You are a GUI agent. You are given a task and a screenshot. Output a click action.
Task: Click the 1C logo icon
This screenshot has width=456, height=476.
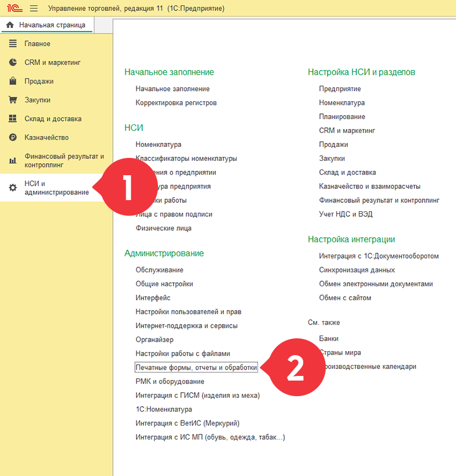(14, 8)
